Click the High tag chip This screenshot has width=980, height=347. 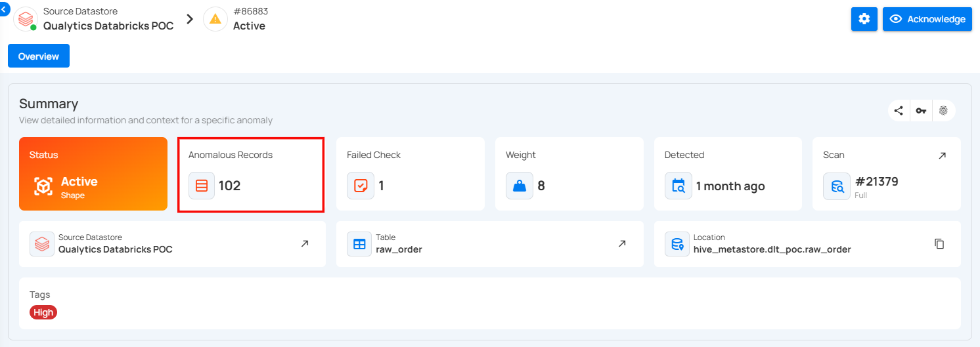click(x=43, y=312)
